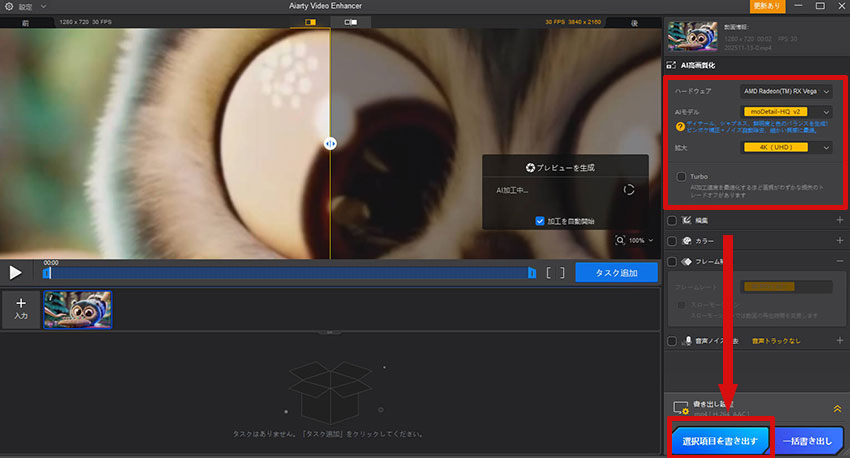
Task: Click the panel resize grip below input list
Action: 330,332
